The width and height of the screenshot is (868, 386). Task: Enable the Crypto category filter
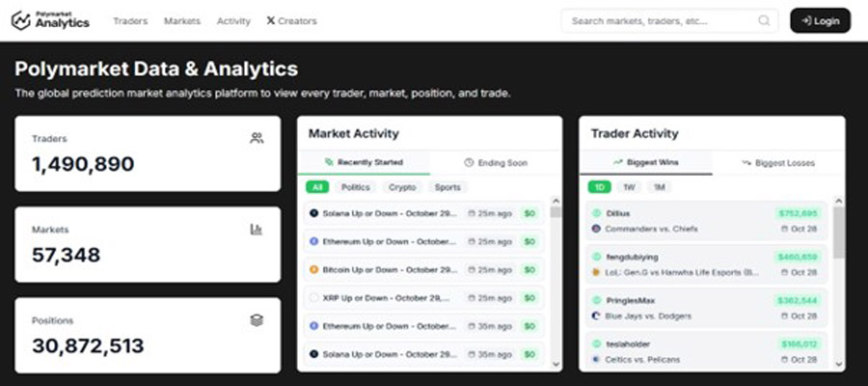[x=402, y=187]
